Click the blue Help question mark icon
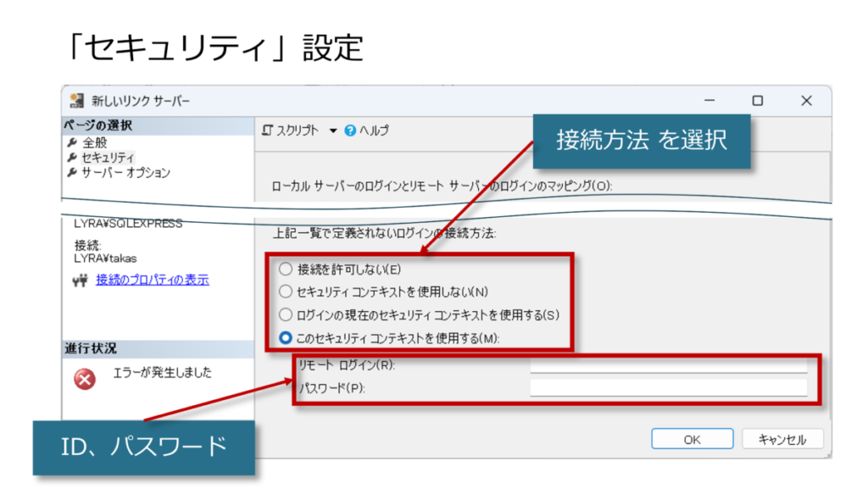 pos(350,131)
